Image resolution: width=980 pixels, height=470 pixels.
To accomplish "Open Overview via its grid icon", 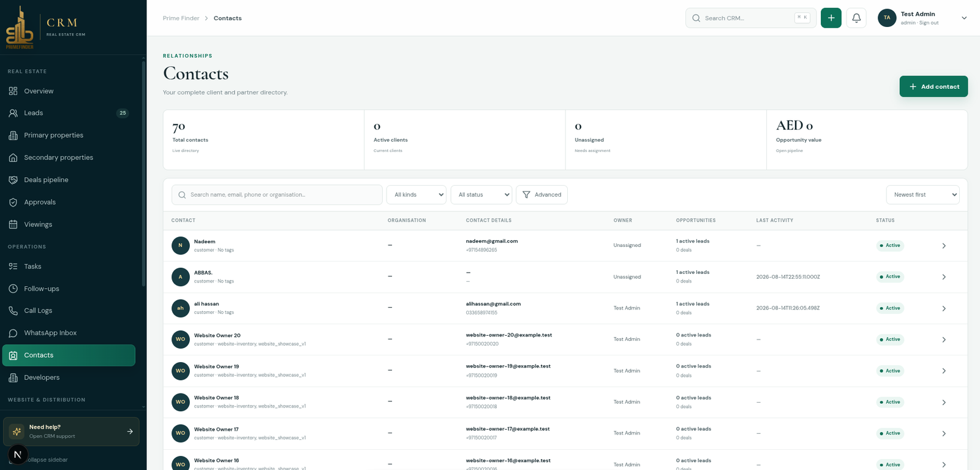I will 13,91.
